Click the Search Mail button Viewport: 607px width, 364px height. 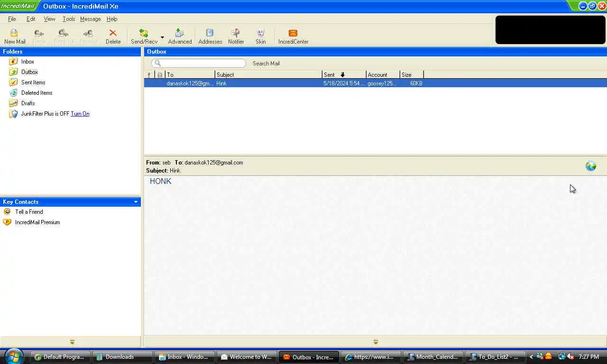tap(266, 64)
